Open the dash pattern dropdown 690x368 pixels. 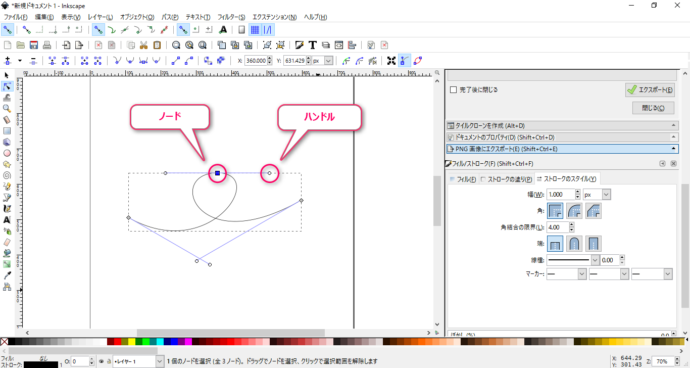tap(573, 260)
